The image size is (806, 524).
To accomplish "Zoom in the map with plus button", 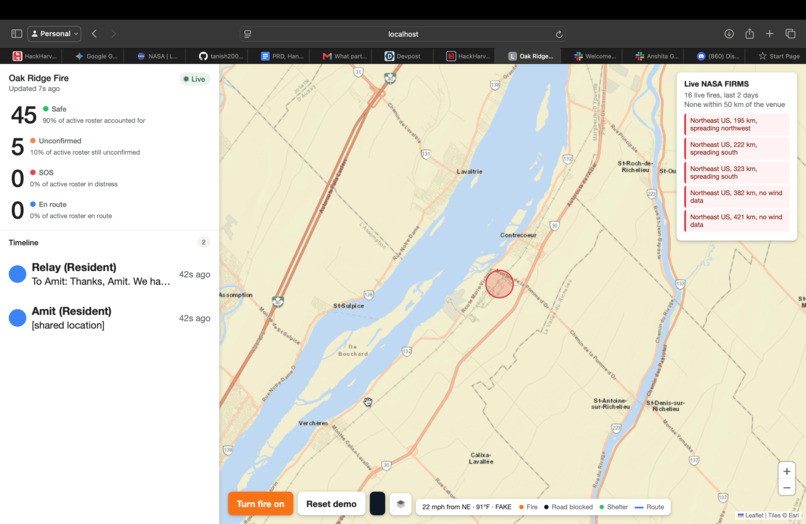I will pyautogui.click(x=786, y=471).
